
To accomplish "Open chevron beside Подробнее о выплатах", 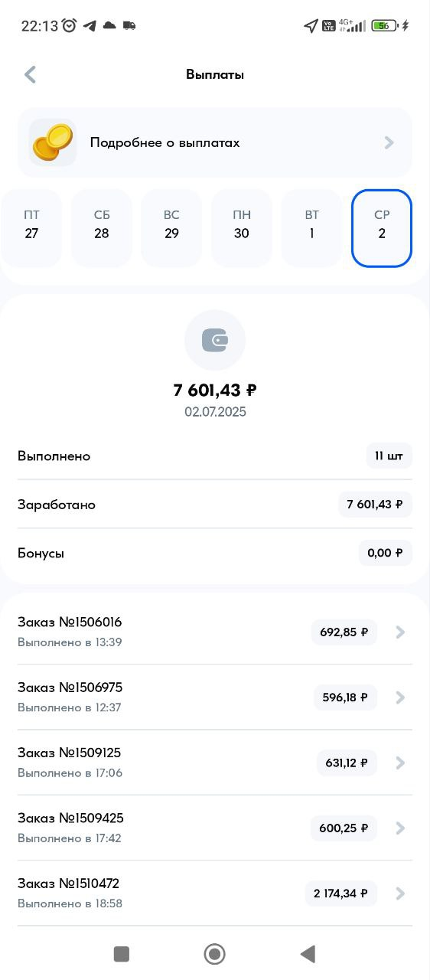I will pyautogui.click(x=389, y=142).
